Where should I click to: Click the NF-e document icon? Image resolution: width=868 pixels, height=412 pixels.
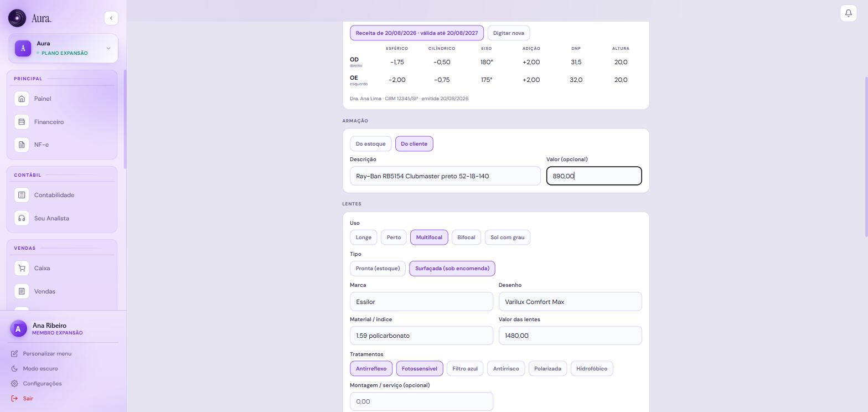(22, 145)
